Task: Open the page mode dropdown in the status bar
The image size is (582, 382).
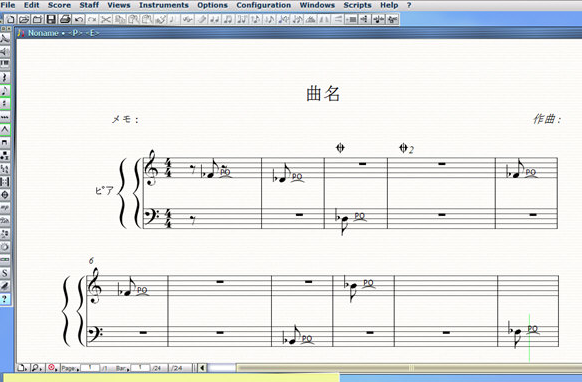Action: point(22,368)
